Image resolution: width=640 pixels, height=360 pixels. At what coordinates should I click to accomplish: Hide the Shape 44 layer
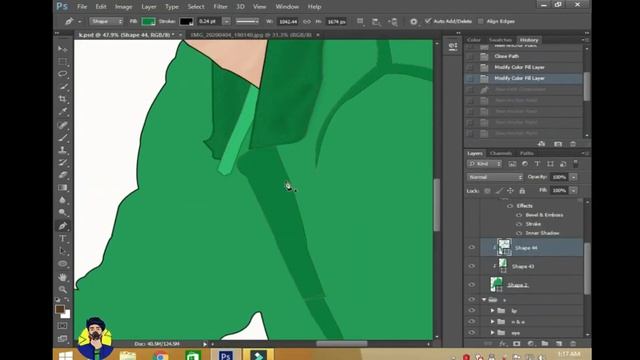click(471, 247)
